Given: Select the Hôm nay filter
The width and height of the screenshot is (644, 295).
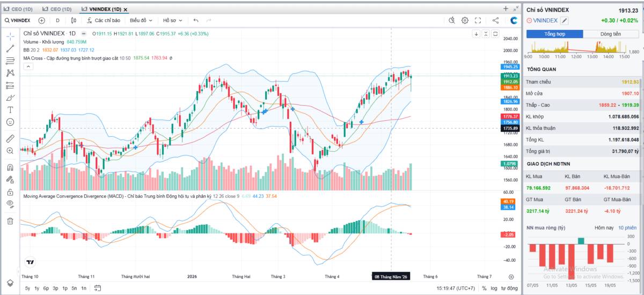Looking at the screenshot, I should 603,228.
